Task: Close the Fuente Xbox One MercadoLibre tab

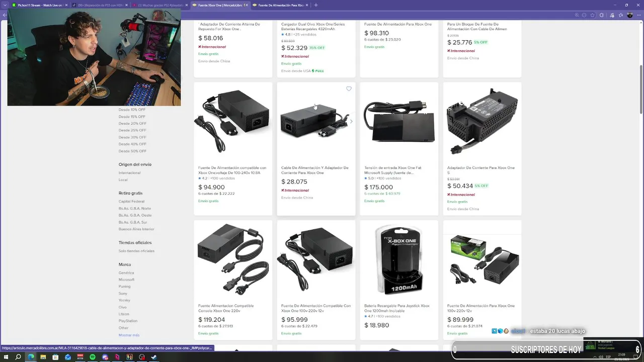Action: pyautogui.click(x=246, y=5)
